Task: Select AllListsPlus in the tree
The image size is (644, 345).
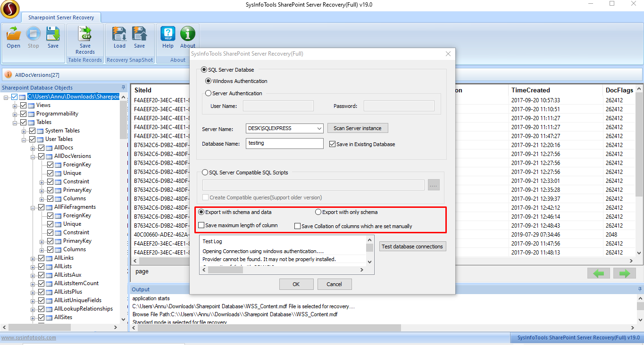Action: (68, 292)
